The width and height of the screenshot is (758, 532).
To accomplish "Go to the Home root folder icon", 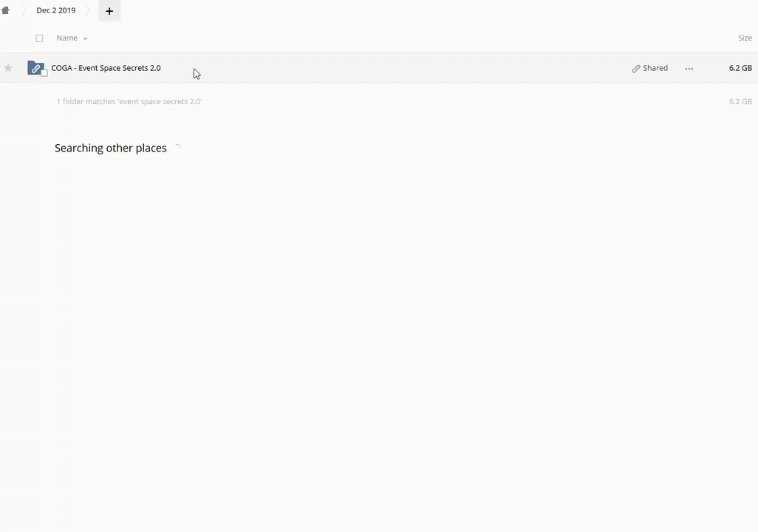I will pos(6,10).
